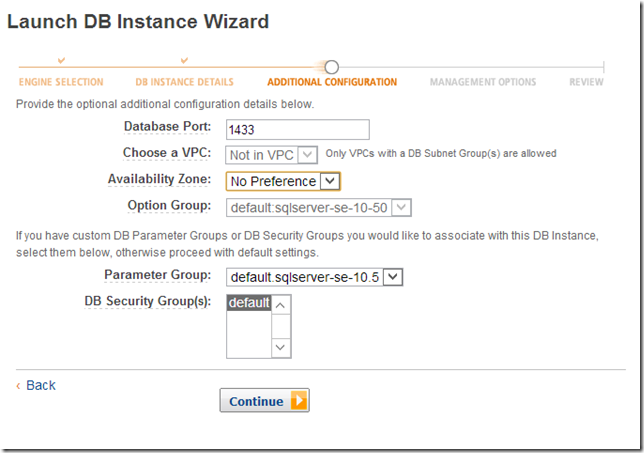
Task: Click the checkmark above DB Instance Details
Action: [x=185, y=62]
